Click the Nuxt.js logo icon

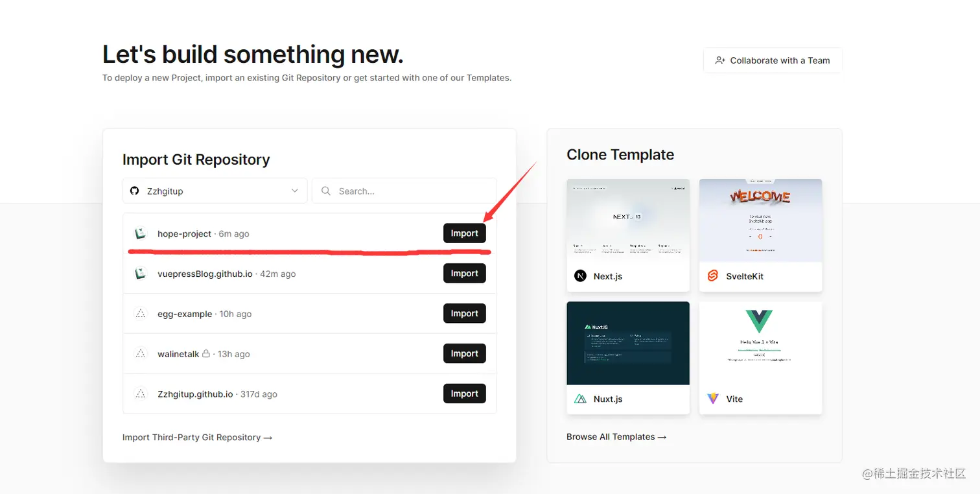click(580, 399)
